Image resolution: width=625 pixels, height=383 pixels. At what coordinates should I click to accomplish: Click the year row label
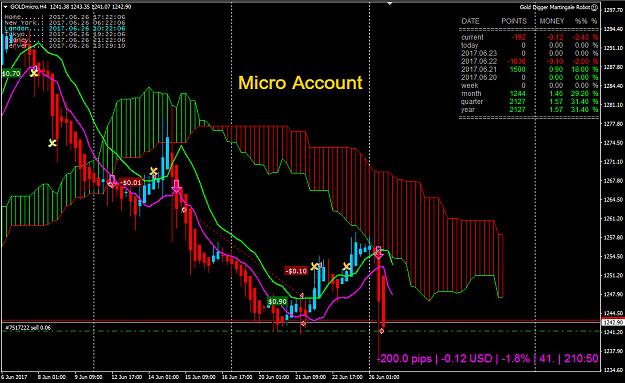tap(468, 109)
